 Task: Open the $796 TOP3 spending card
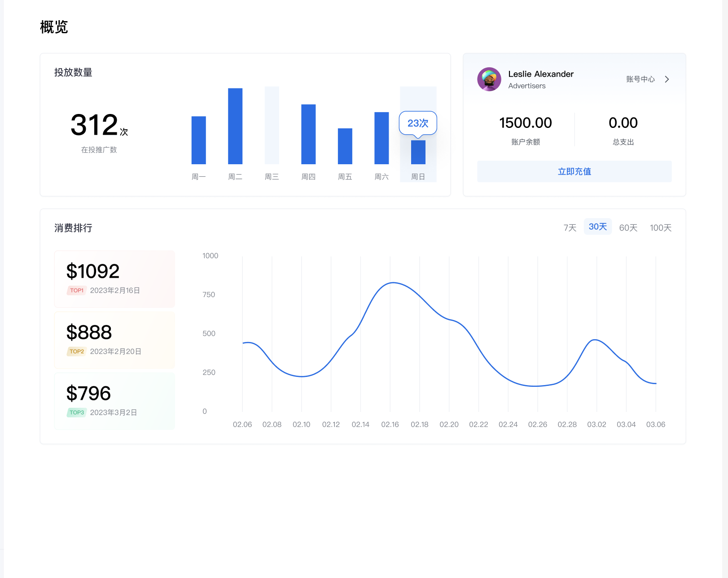click(x=114, y=401)
